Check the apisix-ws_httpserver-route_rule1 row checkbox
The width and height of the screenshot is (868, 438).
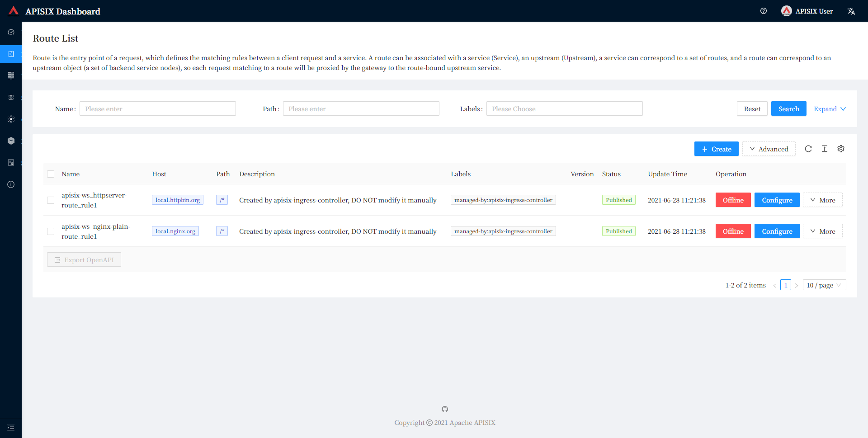click(51, 200)
